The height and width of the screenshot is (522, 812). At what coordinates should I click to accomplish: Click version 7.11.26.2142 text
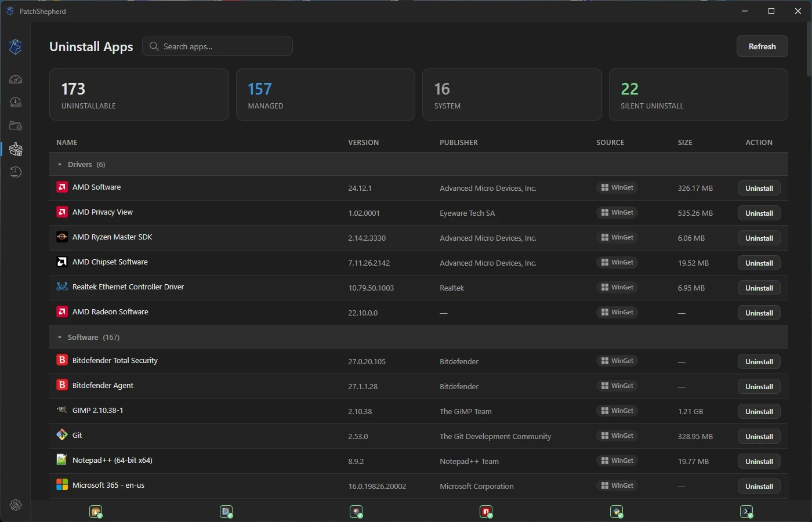pyautogui.click(x=369, y=263)
